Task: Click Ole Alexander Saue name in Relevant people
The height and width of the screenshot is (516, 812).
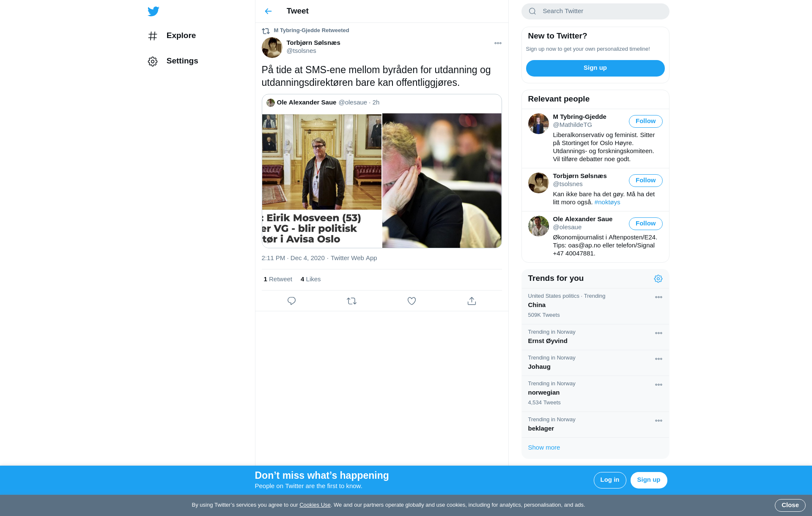Action: pyautogui.click(x=582, y=219)
